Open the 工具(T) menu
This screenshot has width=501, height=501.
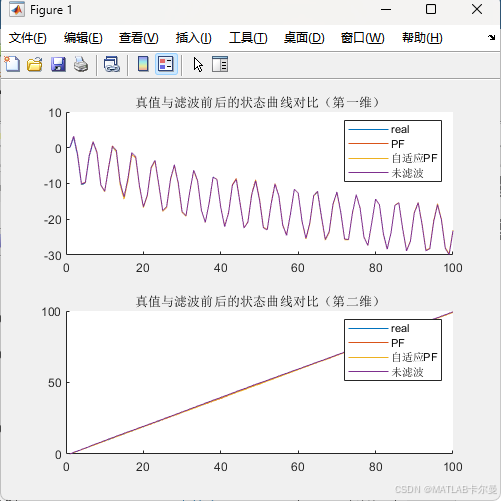pyautogui.click(x=248, y=38)
